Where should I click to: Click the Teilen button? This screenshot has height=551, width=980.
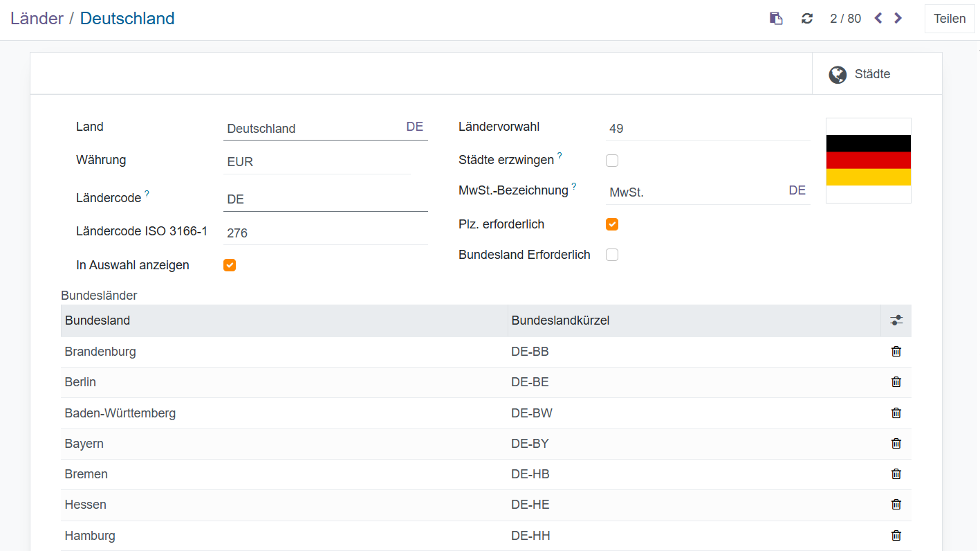click(949, 19)
